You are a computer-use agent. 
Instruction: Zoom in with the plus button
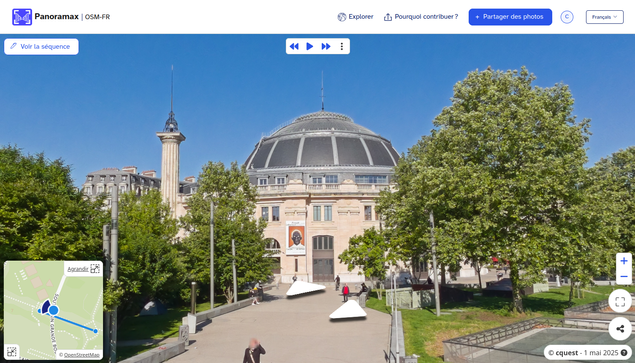pyautogui.click(x=624, y=261)
